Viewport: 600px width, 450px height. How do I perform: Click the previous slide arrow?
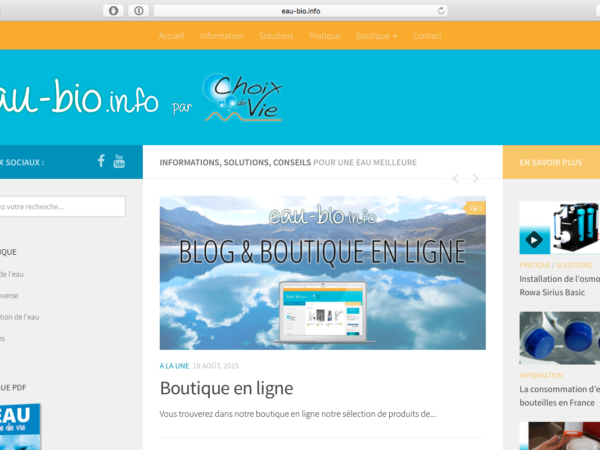(456, 178)
